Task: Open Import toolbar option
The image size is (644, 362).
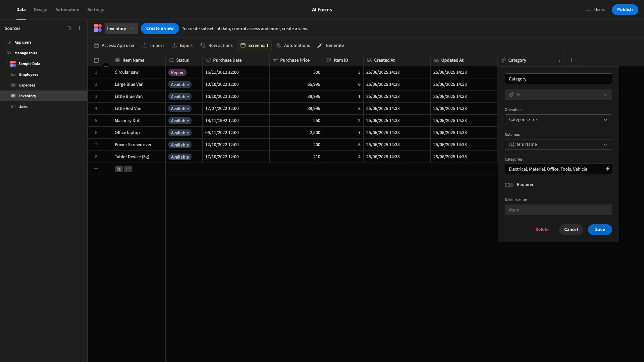Action: pos(153,46)
